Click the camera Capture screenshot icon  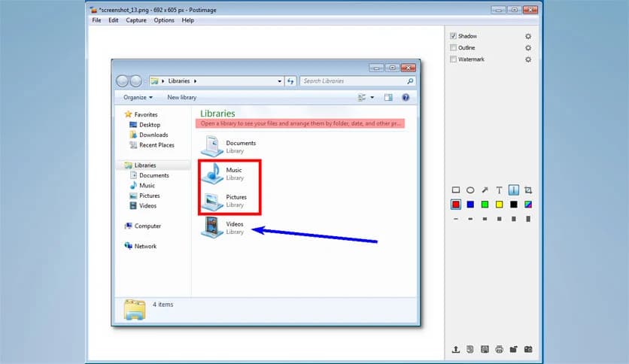tap(528, 349)
